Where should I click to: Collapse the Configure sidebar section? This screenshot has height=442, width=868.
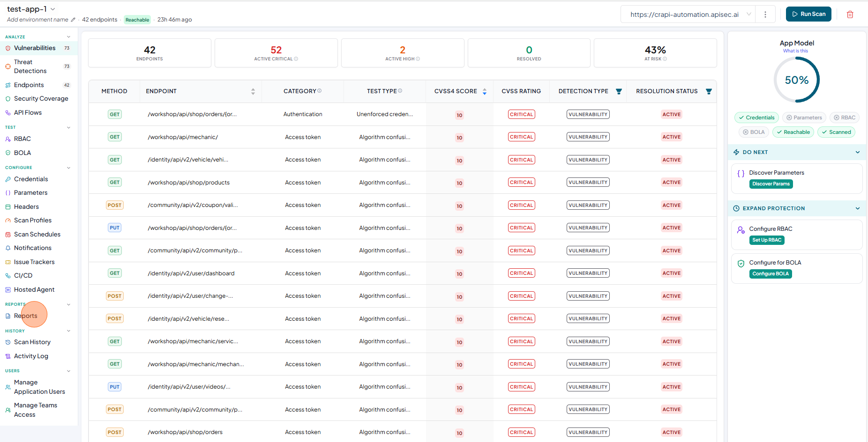click(68, 168)
